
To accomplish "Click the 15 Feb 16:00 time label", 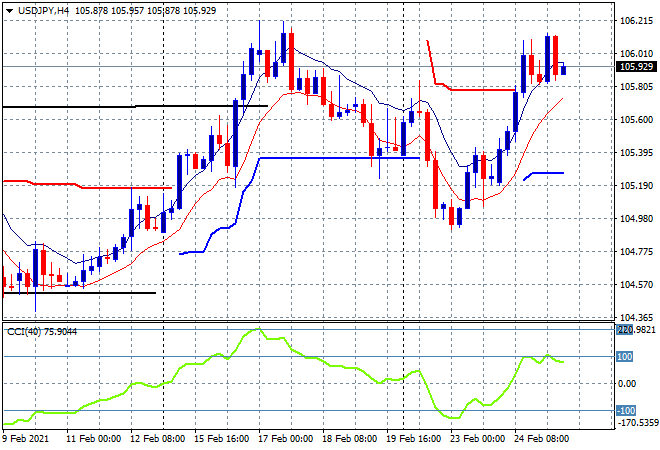I will [x=221, y=439].
